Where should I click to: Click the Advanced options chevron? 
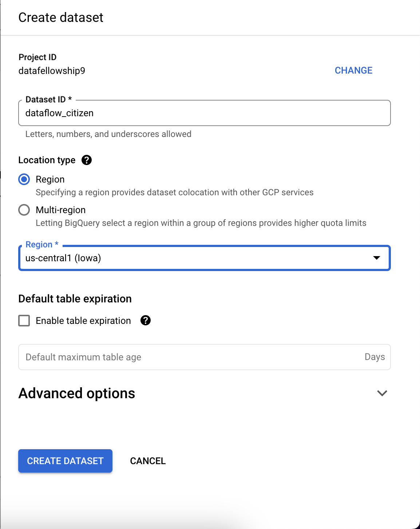[382, 393]
